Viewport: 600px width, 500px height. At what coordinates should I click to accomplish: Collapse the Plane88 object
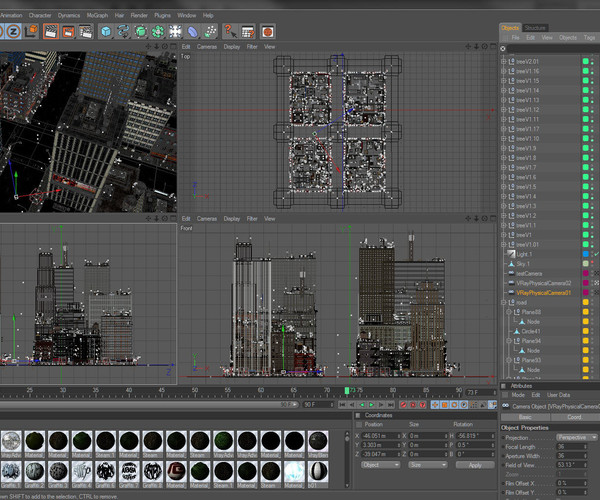click(509, 312)
